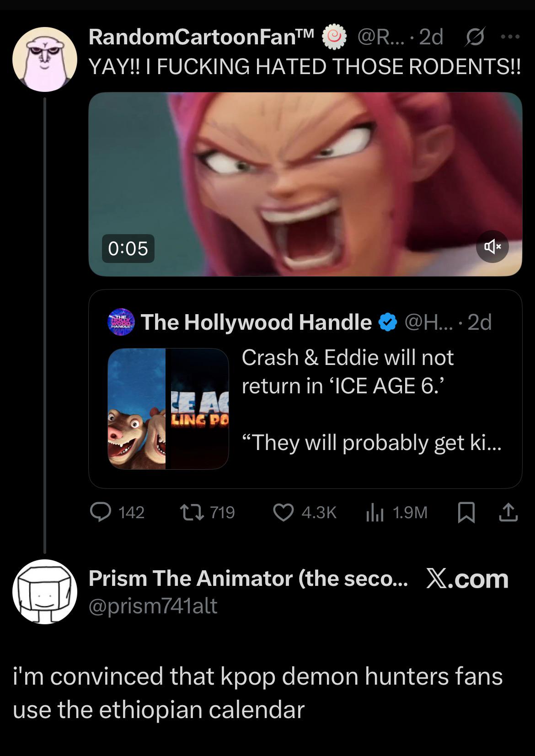This screenshot has width=535, height=756.
Task: Click The Hollywood Handle account name
Action: tap(256, 322)
